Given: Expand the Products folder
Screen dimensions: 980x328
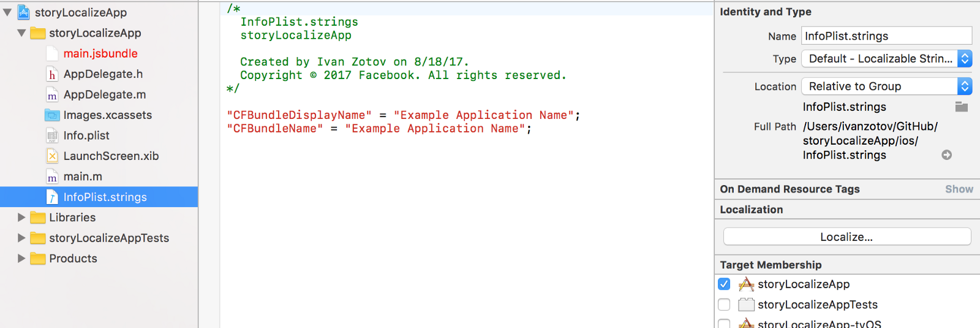Looking at the screenshot, I should (x=21, y=259).
